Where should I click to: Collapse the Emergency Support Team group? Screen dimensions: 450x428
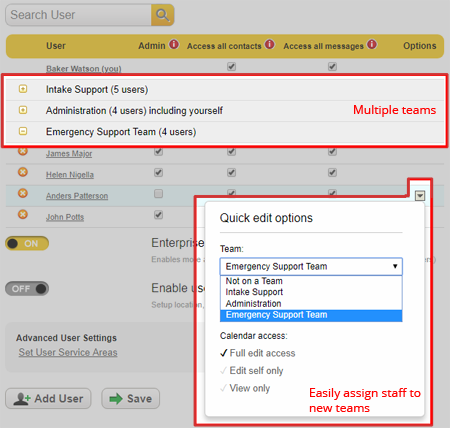tap(23, 131)
